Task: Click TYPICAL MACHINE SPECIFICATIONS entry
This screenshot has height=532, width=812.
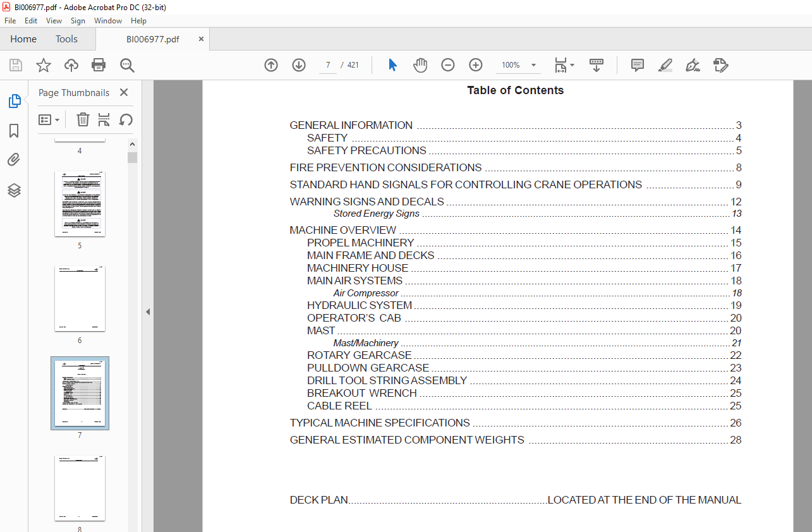Action: click(x=515, y=423)
